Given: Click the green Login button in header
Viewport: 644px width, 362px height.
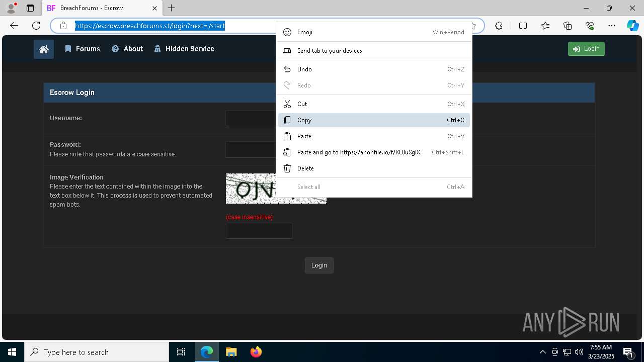Looking at the screenshot, I should click(586, 49).
